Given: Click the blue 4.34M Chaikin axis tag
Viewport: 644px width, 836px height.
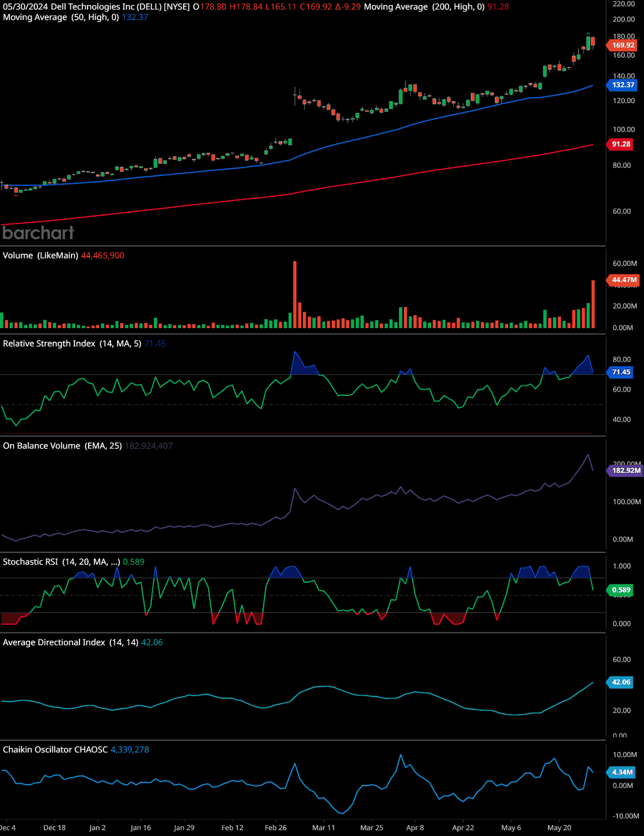Looking at the screenshot, I should pyautogui.click(x=622, y=772).
